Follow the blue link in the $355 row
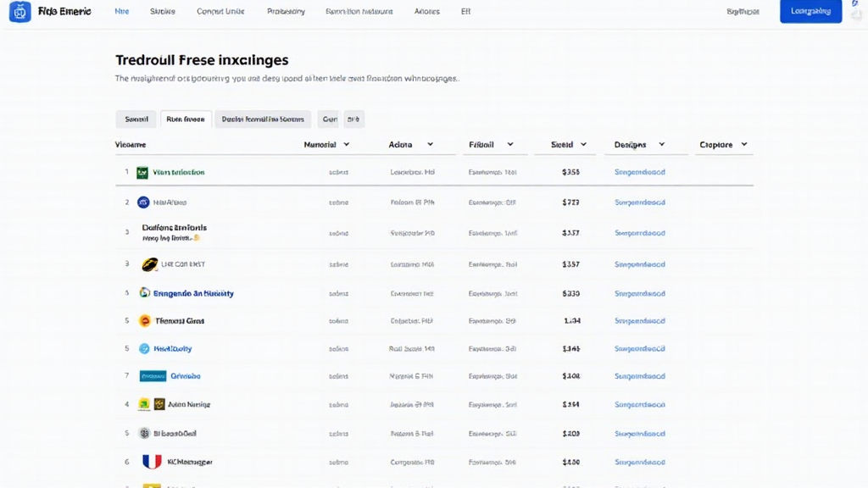This screenshot has height=488, width=868. click(x=639, y=172)
